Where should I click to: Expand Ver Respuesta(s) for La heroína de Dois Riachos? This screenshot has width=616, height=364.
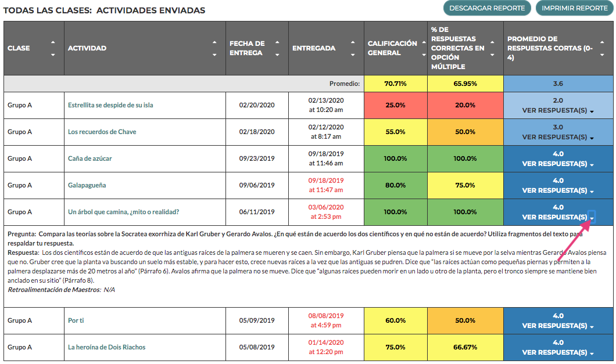pyautogui.click(x=558, y=352)
